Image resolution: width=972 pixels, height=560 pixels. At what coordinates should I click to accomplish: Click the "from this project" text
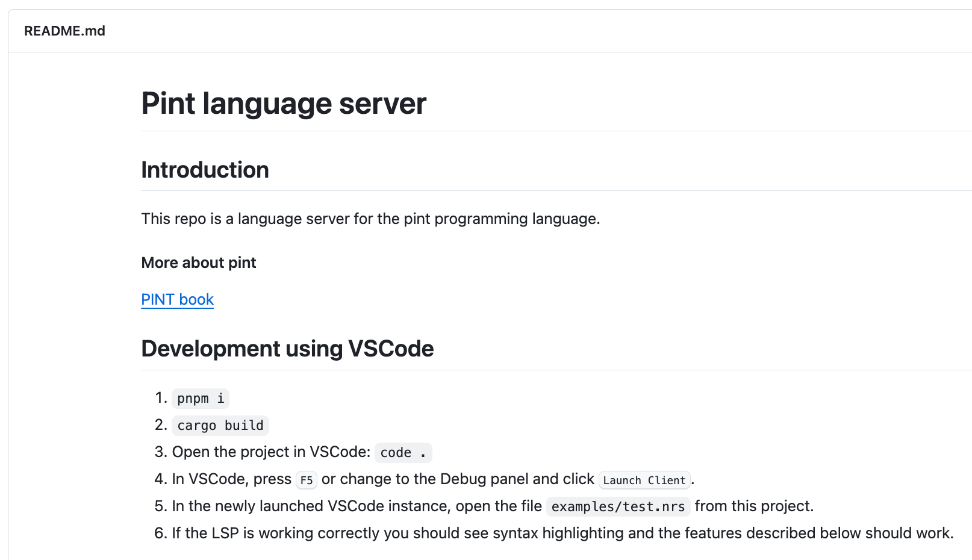(753, 506)
